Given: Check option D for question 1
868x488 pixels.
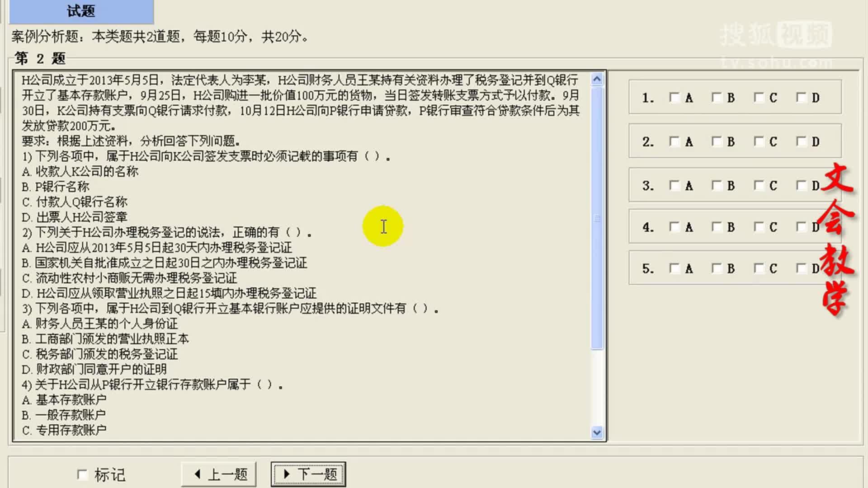Looking at the screenshot, I should click(801, 98).
